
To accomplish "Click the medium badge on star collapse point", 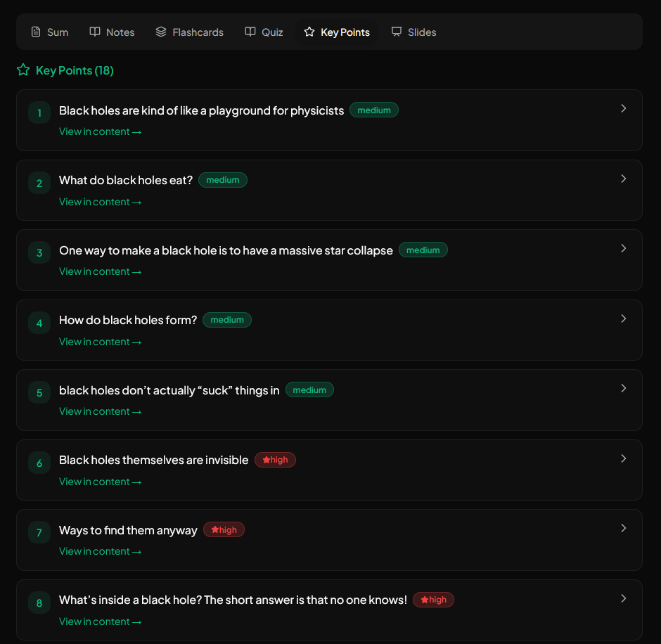I will 423,250.
